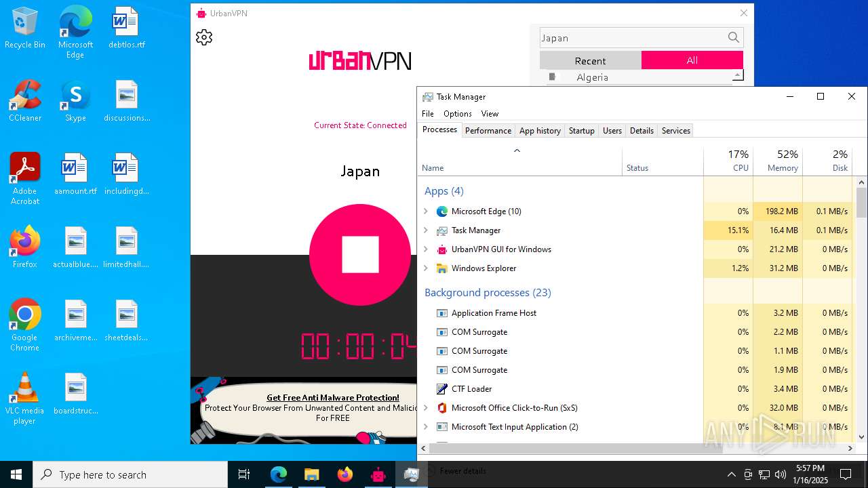Select the VLC media player desktop shortcut
This screenshot has height=488, width=868.
tap(25, 399)
